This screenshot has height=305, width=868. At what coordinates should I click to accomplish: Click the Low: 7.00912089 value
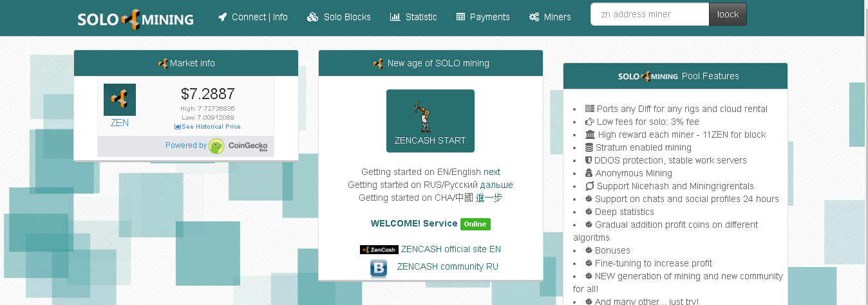click(x=207, y=117)
